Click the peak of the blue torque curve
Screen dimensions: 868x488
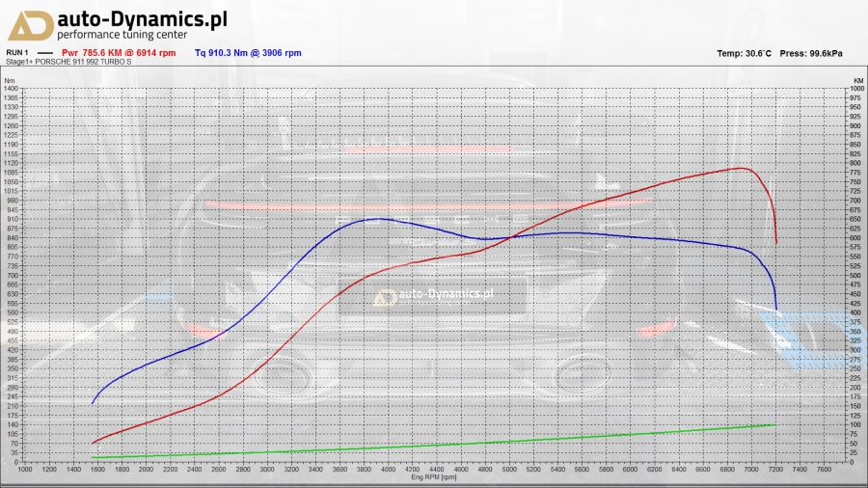(x=377, y=219)
